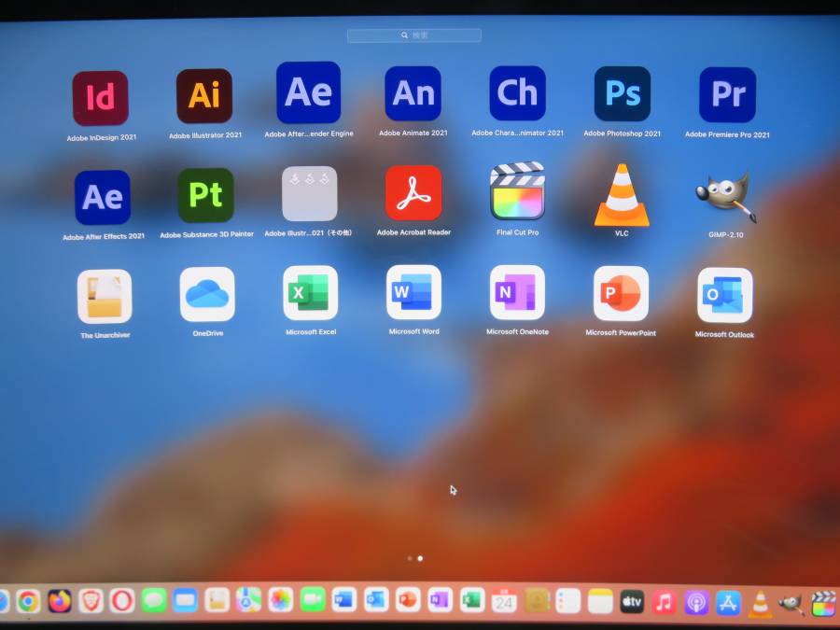Open Maps from the Dock
840x630 pixels.
click(x=248, y=599)
